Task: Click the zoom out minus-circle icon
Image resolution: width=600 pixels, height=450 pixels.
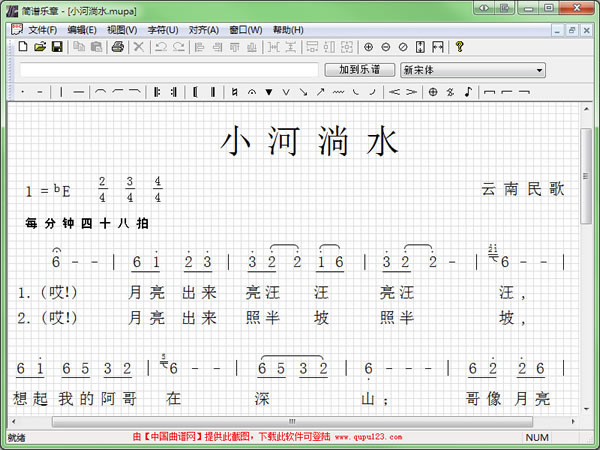Action: tap(386, 47)
